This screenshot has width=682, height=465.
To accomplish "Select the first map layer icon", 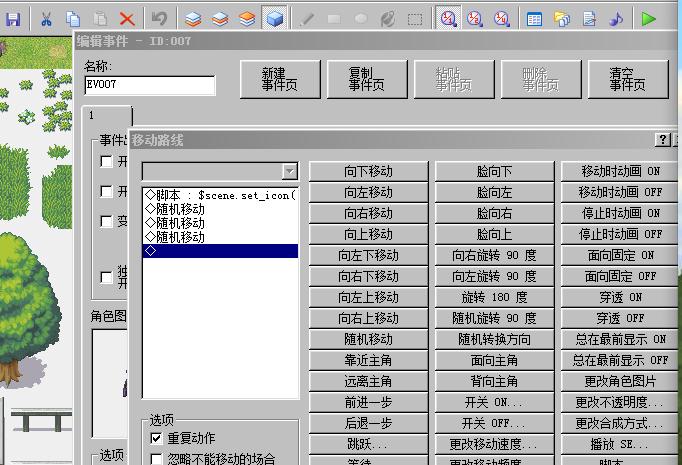I will 193,19.
